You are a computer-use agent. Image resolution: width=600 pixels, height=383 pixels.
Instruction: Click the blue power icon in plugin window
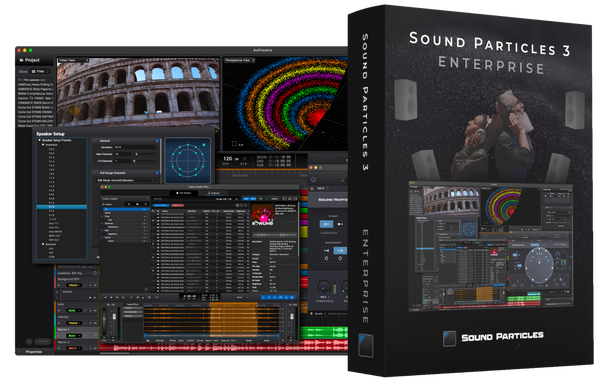[313, 179]
